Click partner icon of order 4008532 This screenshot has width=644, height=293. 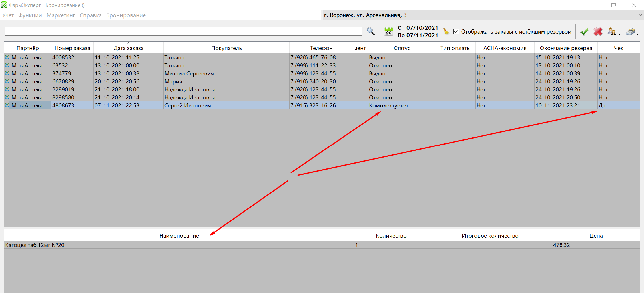7,57
